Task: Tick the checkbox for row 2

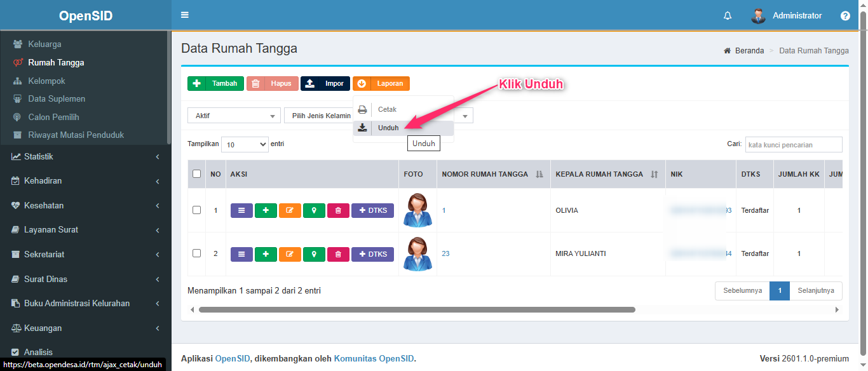Action: click(x=196, y=253)
